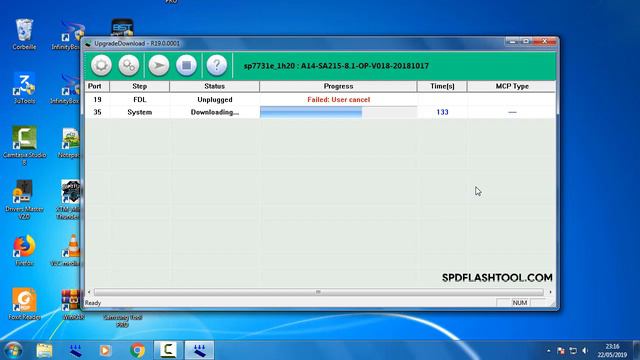Select the port 19 cell
Viewport: 640px width, 360px height.
click(97, 100)
